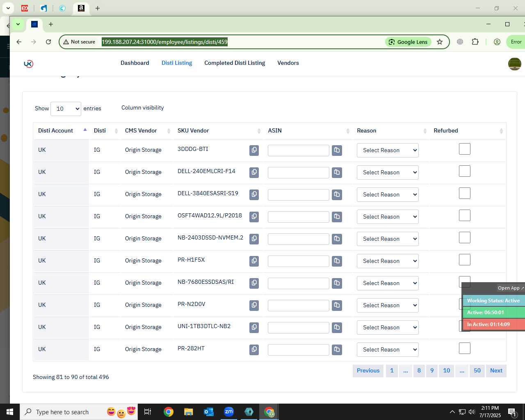
Task: Open Zoom from the taskbar
Action: coord(229,412)
